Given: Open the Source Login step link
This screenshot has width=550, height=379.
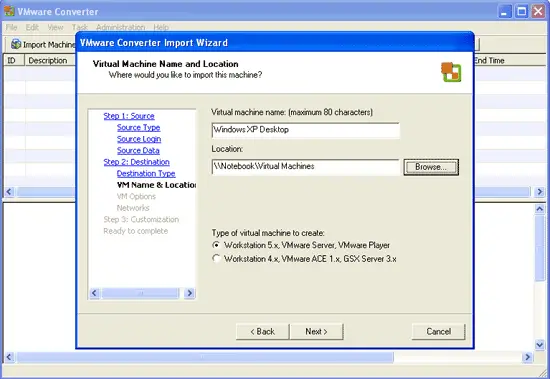Looking at the screenshot, I should point(139,139).
